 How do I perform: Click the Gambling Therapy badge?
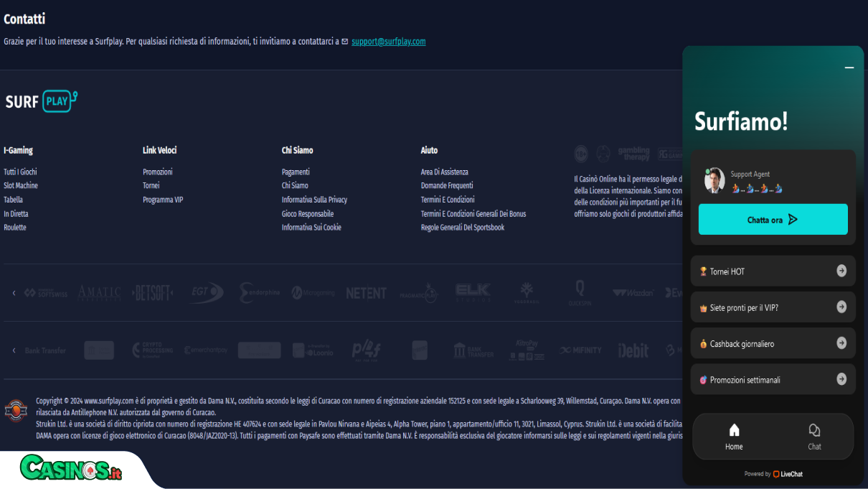(x=633, y=154)
